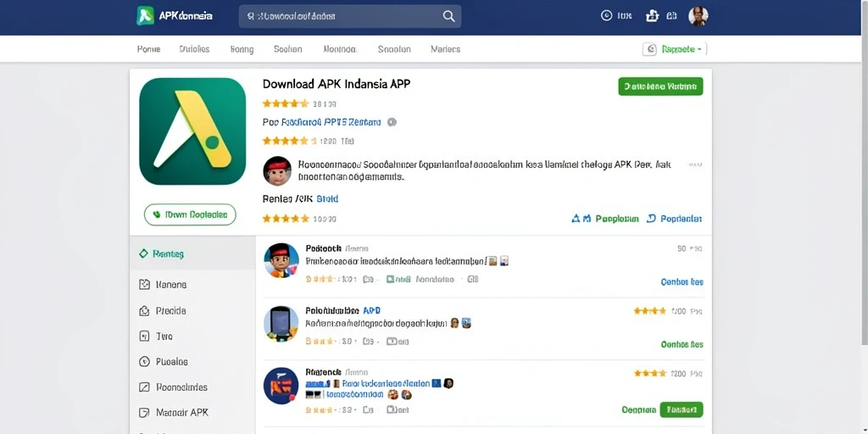Image resolution: width=868 pixels, height=434 pixels.
Task: Click the blue linked text line in the Rfaeonde row
Action: point(386,383)
